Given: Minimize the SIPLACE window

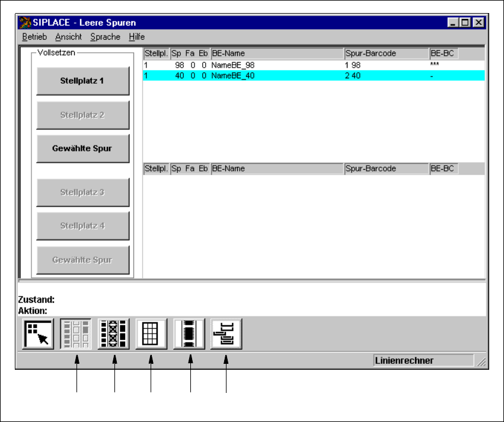Looking at the screenshot, I should pyautogui.click(x=453, y=23).
